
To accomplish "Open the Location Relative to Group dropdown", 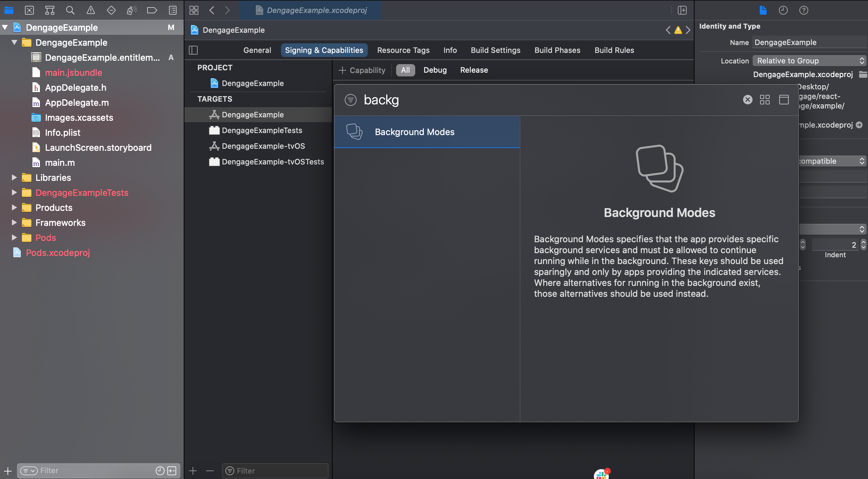I will [x=810, y=61].
